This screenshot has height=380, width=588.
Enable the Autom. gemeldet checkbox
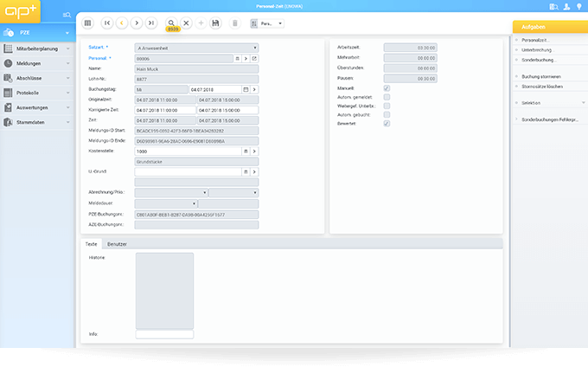[x=387, y=97]
